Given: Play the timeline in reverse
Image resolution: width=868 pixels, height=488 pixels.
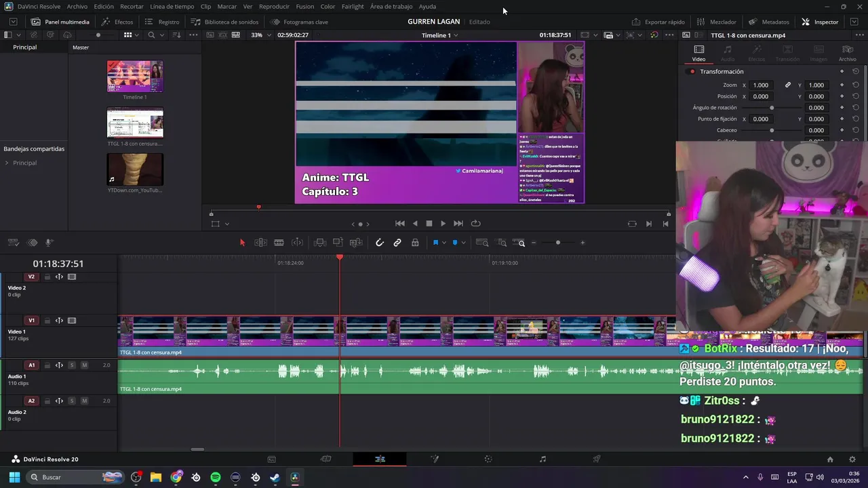Looking at the screenshot, I should coord(415,224).
